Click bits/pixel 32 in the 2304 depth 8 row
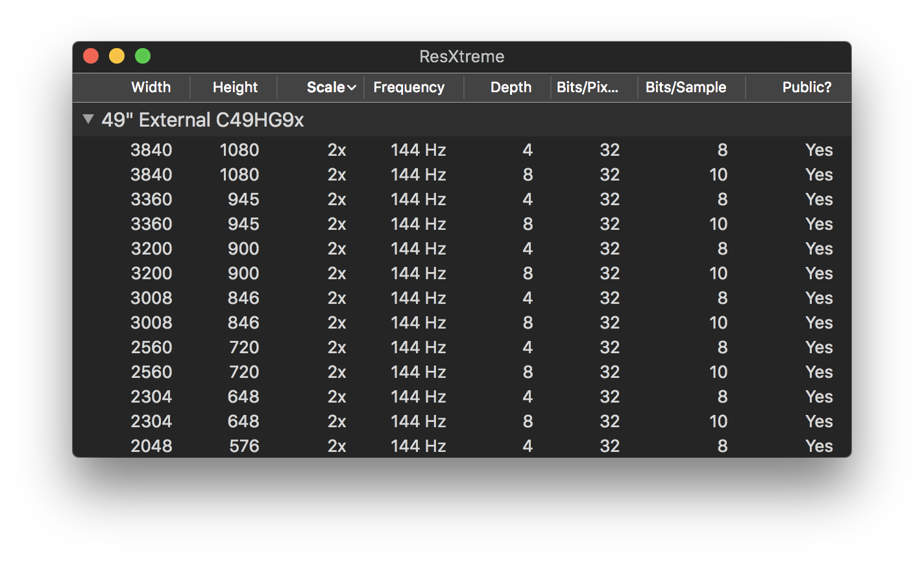924x561 pixels. pyautogui.click(x=609, y=421)
